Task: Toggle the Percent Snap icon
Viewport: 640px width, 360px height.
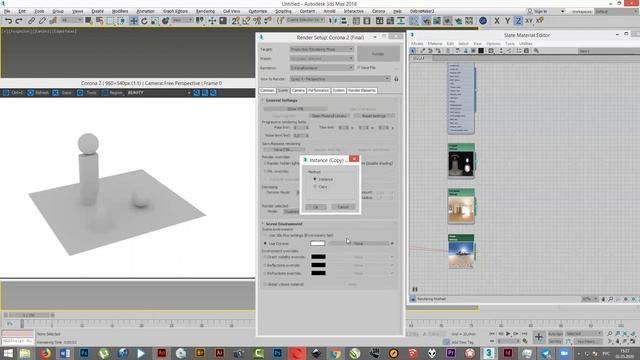Action: (x=257, y=20)
